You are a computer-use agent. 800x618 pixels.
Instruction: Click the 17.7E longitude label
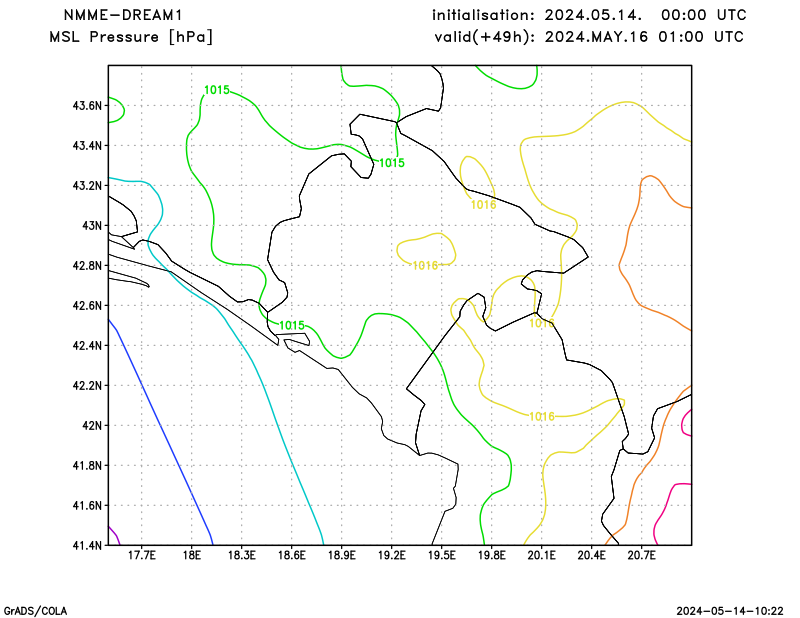pyautogui.click(x=141, y=555)
